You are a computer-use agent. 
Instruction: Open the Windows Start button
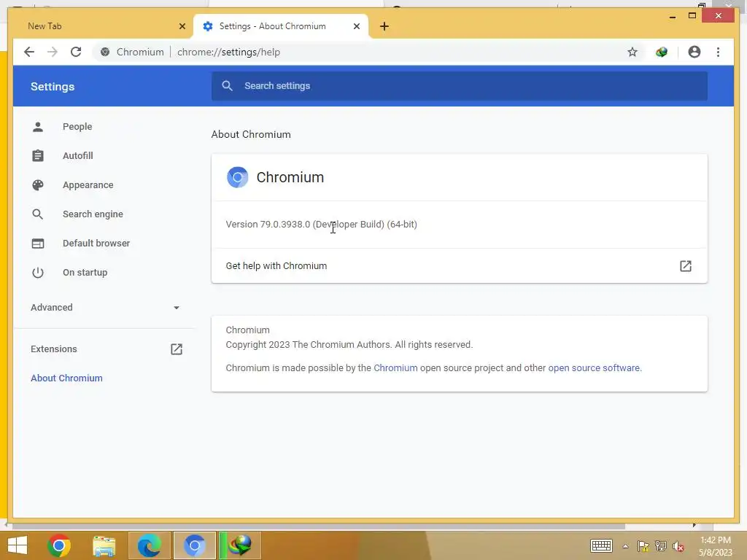(x=18, y=545)
